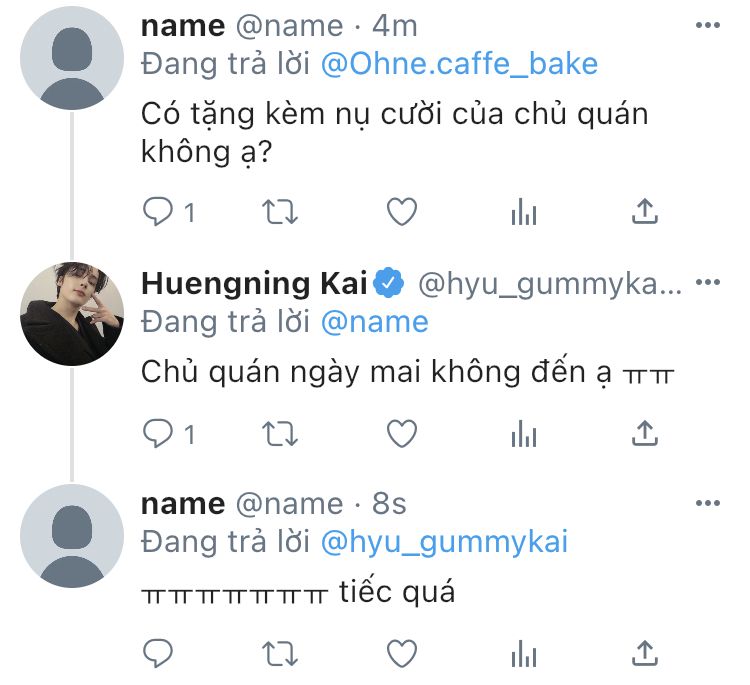
Task: Open more options on last tweet
Action: point(707,502)
